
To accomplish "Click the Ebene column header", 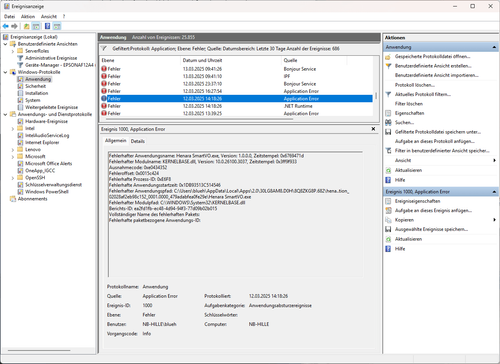I will coord(140,60).
